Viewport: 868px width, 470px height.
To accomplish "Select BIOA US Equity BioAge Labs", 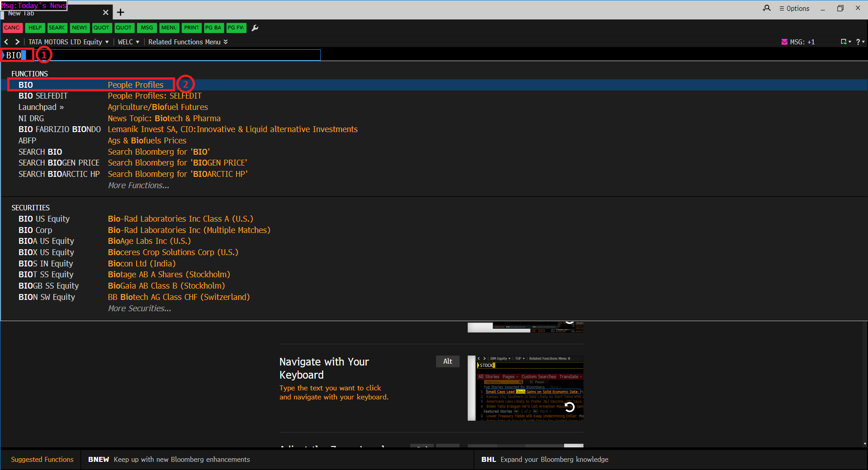I will pos(434,241).
